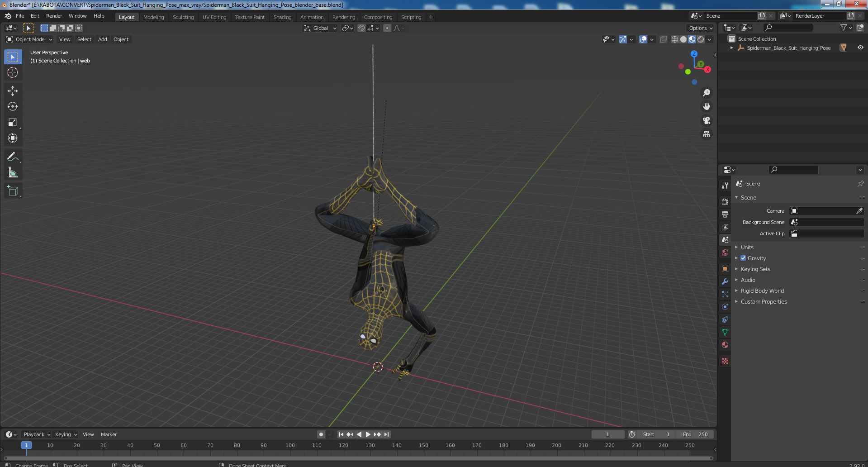
Task: Select the Add Cube tool
Action: pyautogui.click(x=13, y=191)
